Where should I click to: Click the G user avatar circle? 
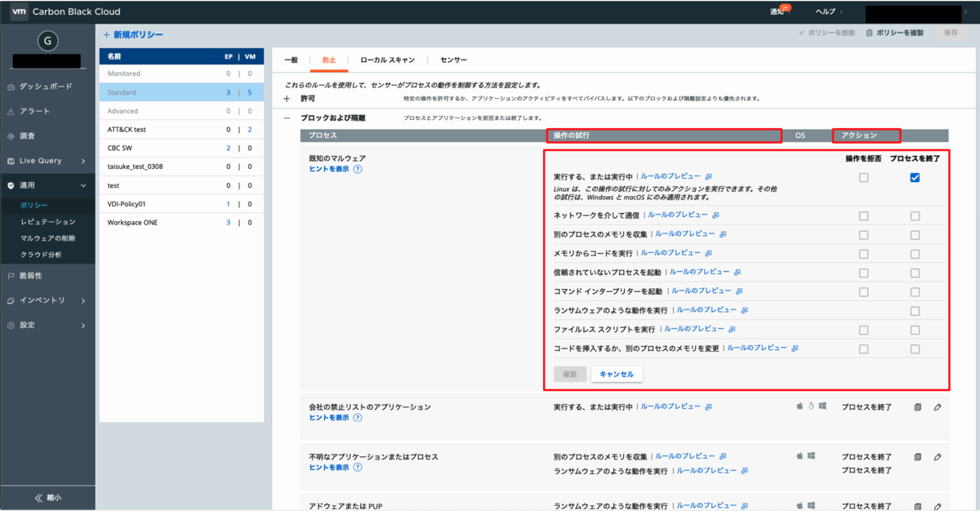coord(47,40)
